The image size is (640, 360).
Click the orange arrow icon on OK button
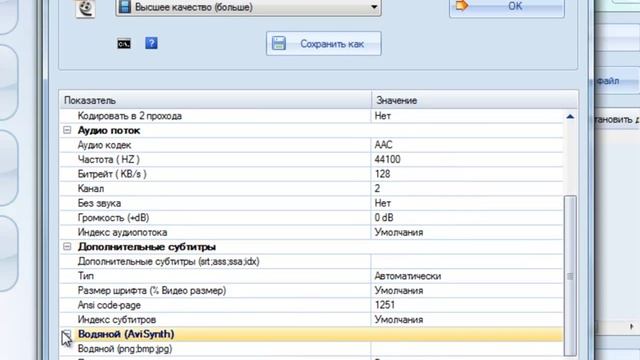[x=462, y=5]
